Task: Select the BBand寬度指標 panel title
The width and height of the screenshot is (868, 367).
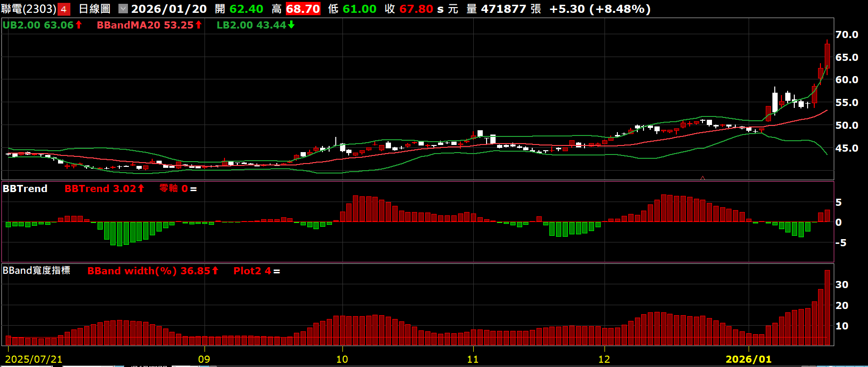Action: [37, 270]
